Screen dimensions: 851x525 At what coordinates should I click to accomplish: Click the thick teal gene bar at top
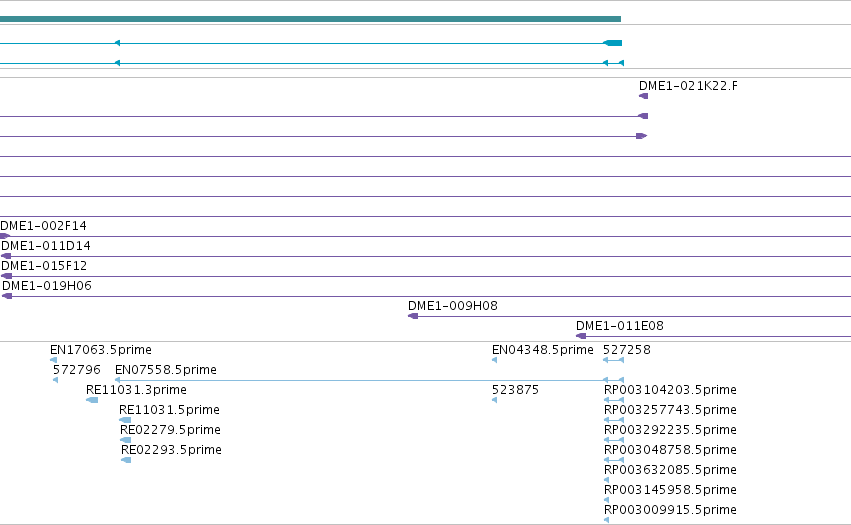pyautogui.click(x=310, y=19)
